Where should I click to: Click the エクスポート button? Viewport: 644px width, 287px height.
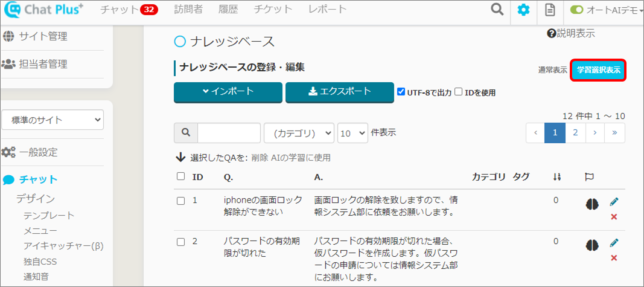click(339, 92)
